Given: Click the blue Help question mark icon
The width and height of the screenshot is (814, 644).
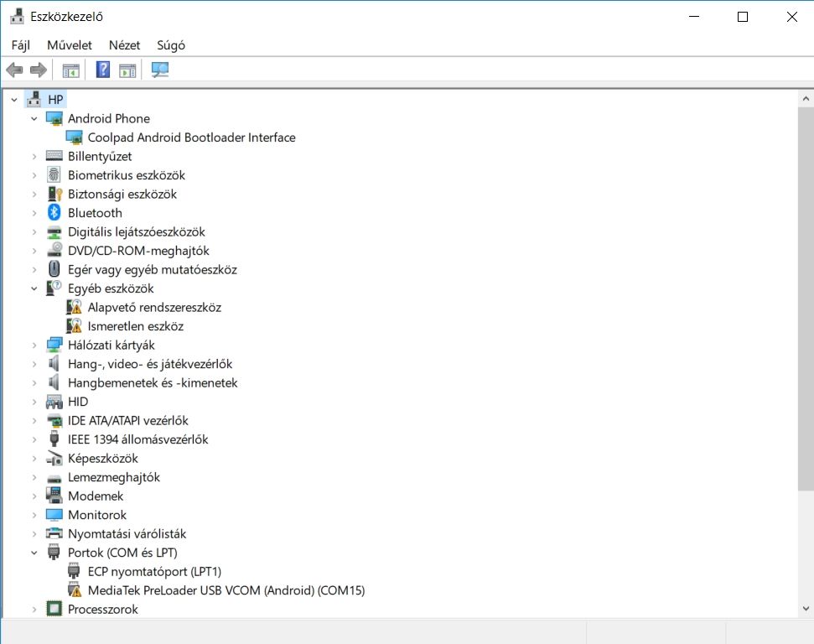Looking at the screenshot, I should tap(103, 70).
